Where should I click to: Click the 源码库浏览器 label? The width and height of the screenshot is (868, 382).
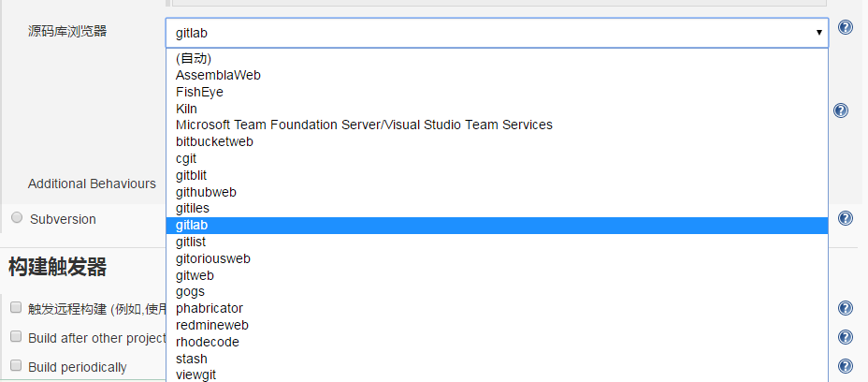(x=67, y=31)
